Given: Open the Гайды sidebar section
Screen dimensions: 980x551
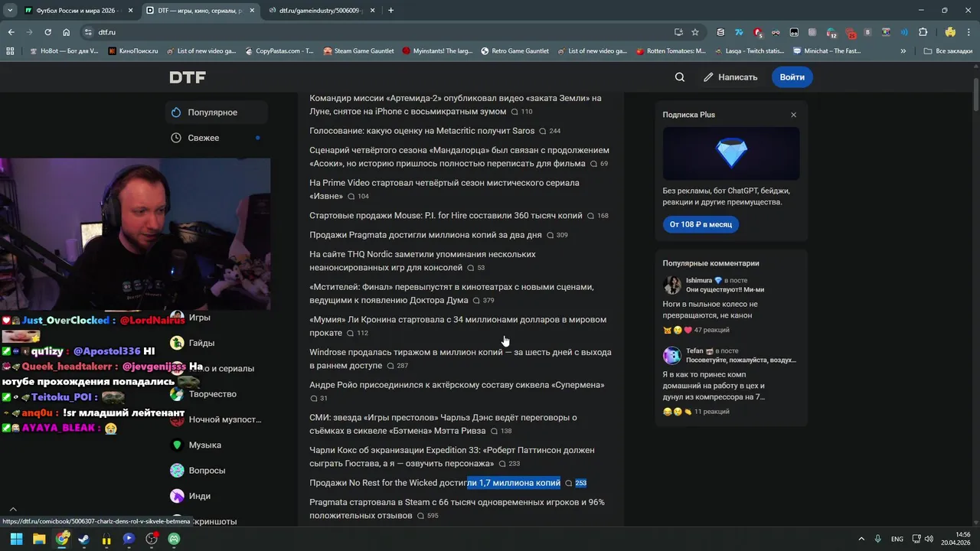Looking at the screenshot, I should coord(201,343).
